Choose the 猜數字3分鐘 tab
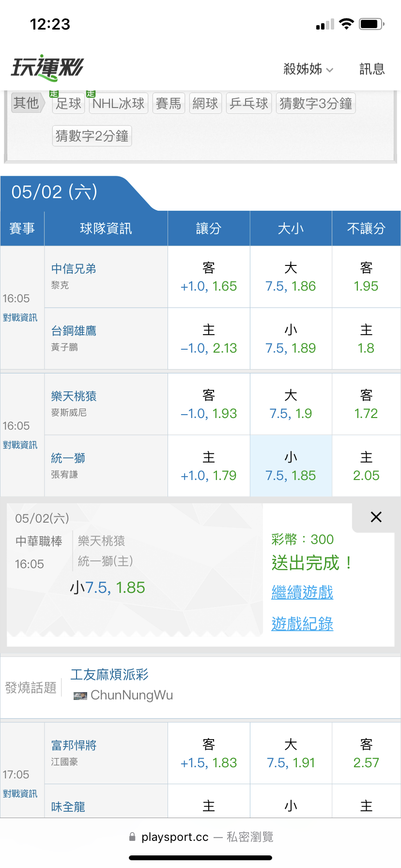 pos(316,103)
